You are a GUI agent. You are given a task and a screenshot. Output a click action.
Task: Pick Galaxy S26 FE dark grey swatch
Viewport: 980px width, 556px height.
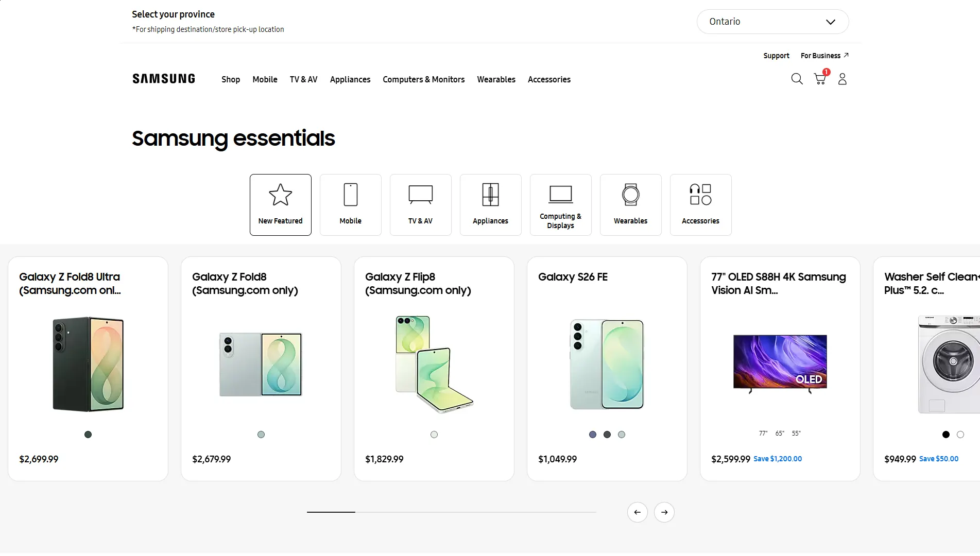click(x=607, y=435)
